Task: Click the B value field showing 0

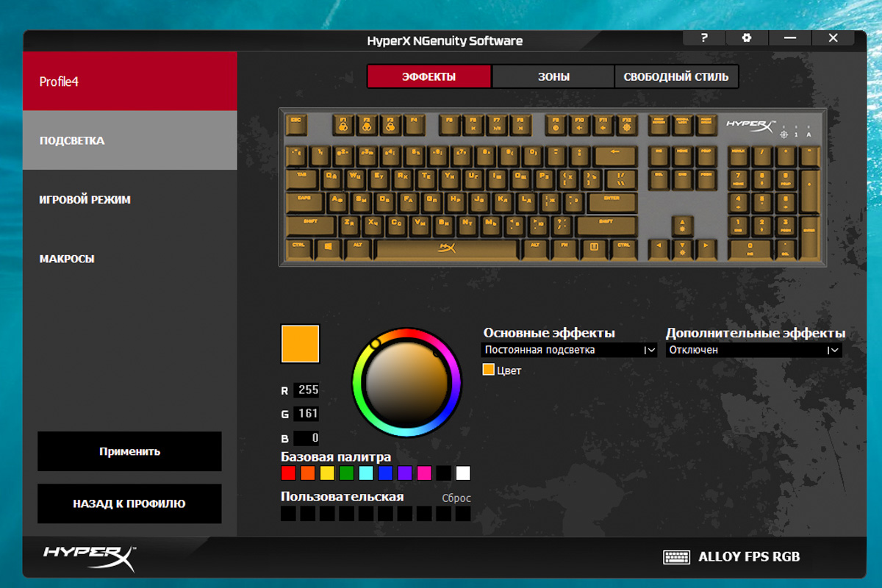Action: pyautogui.click(x=306, y=438)
